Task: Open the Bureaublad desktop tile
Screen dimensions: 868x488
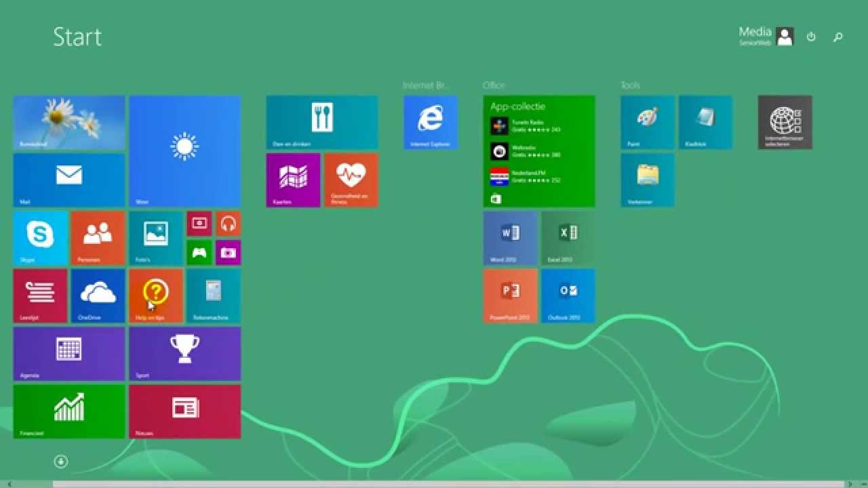Action: click(x=69, y=123)
